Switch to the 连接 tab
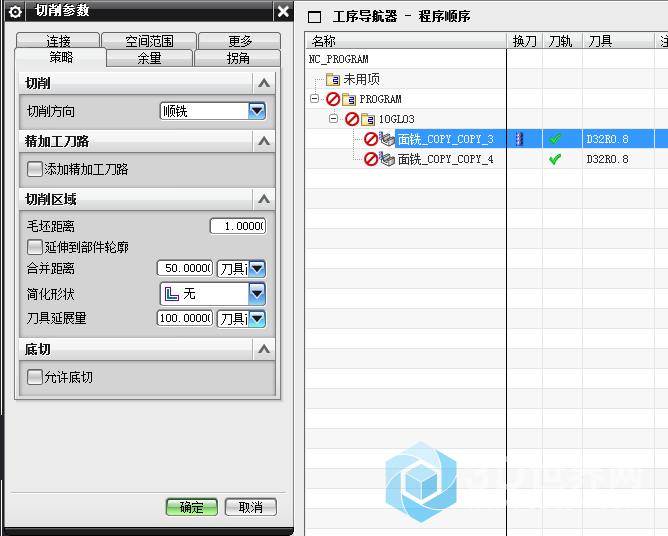This screenshot has height=536, width=668. [x=58, y=40]
